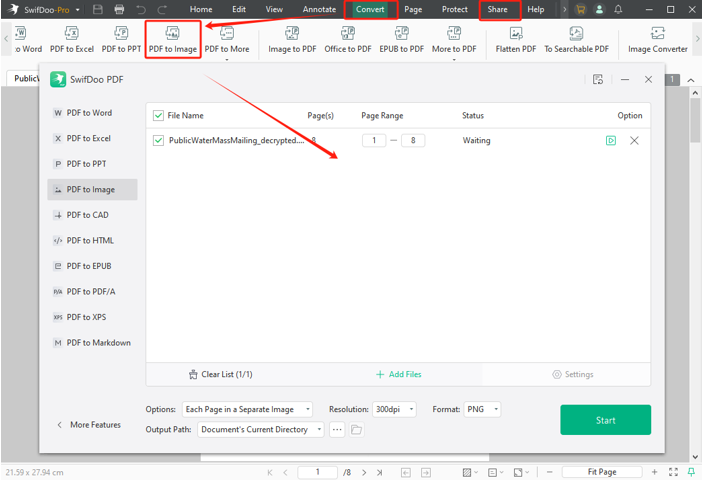Select PDF to HTML in sidebar
Viewport: 702px width, 480px height.
pos(92,240)
